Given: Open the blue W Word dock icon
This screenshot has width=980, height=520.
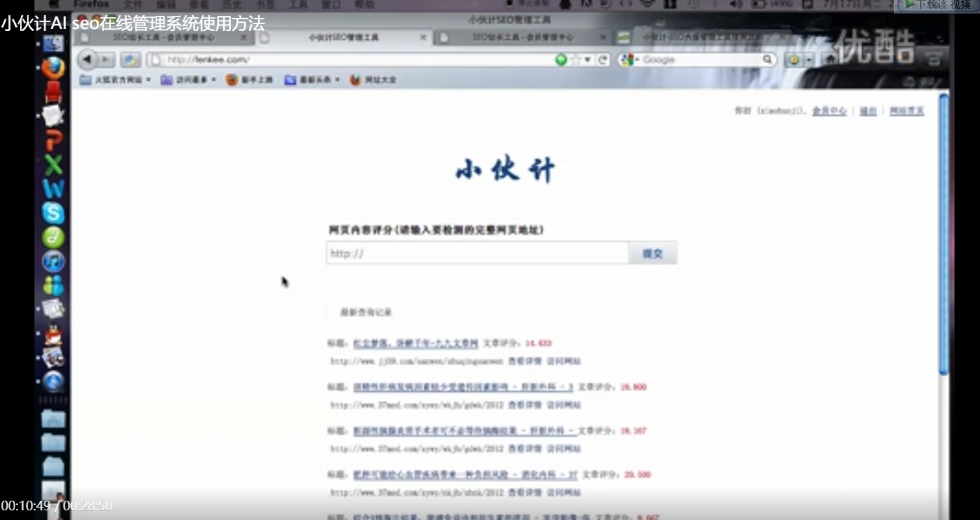Looking at the screenshot, I should 53,189.
